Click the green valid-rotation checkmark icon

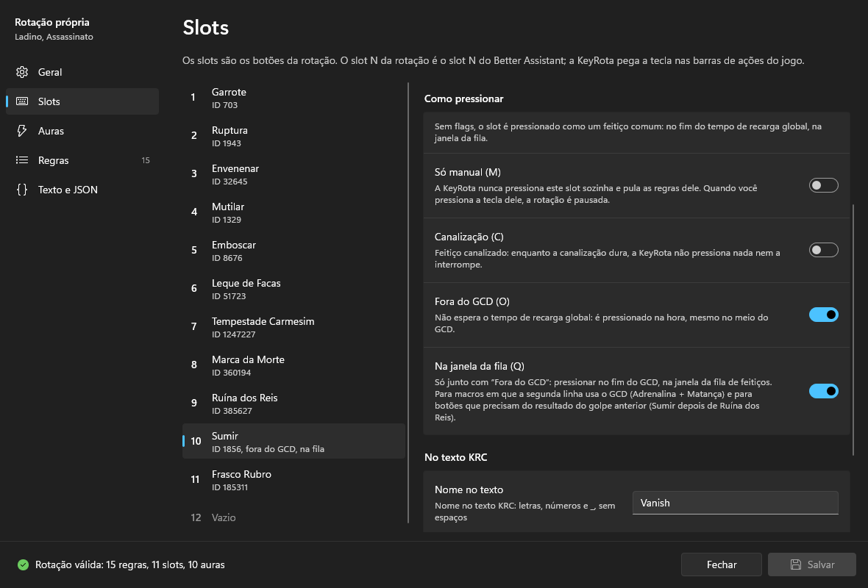pos(23,564)
